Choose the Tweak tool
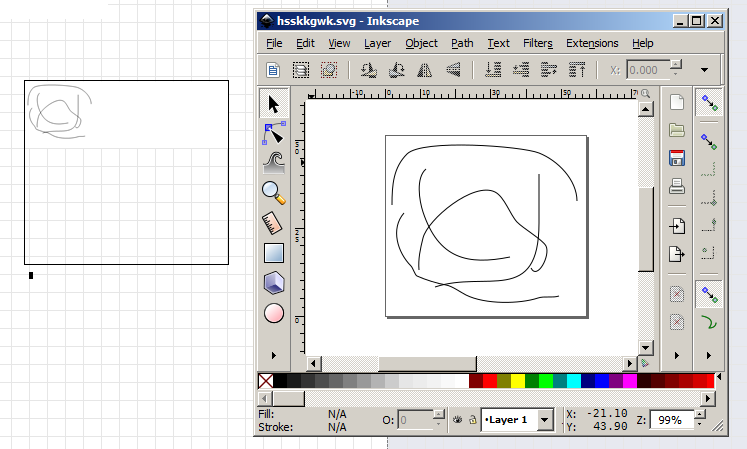747x449 pixels. (x=274, y=162)
